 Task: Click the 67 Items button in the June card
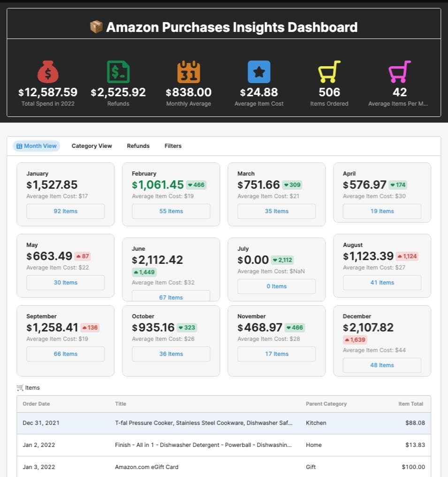(x=171, y=297)
